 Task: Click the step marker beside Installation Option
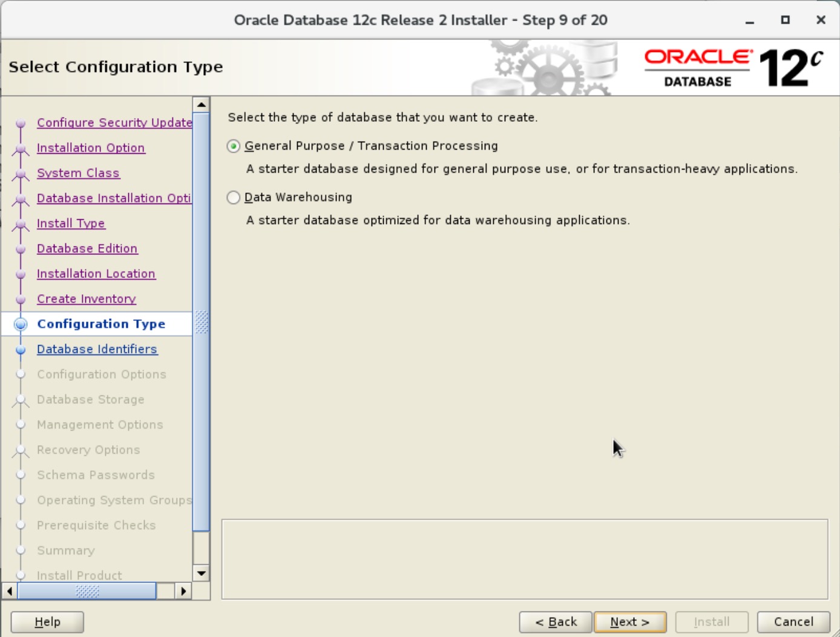point(21,149)
